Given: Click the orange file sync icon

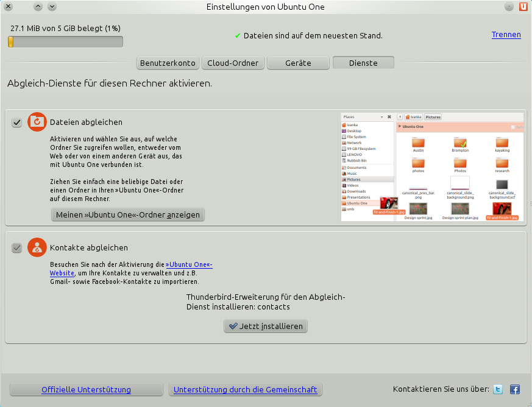Looking at the screenshot, I should [37, 122].
